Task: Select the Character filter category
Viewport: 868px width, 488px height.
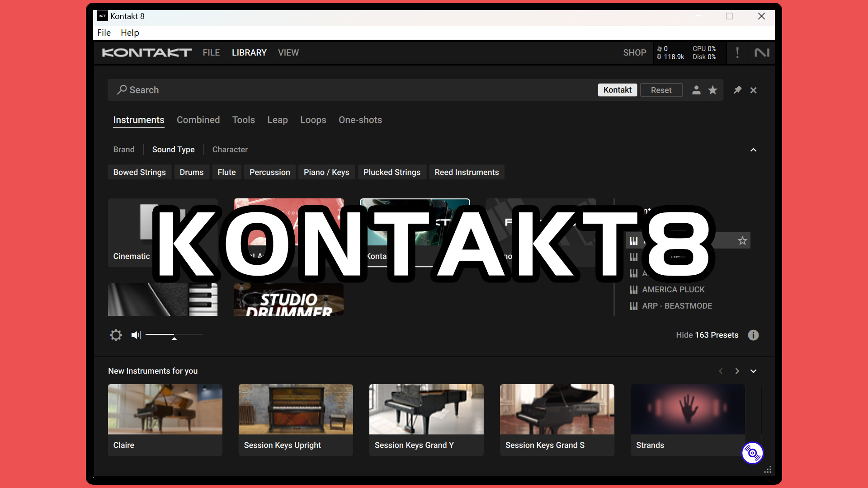Action: (x=230, y=150)
